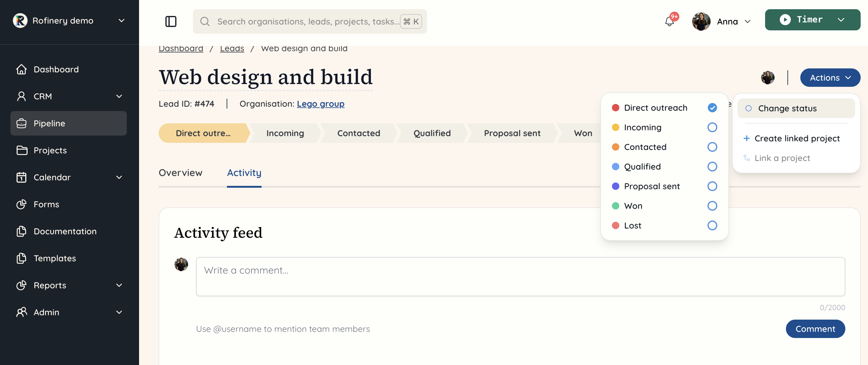The height and width of the screenshot is (365, 868).
Task: Expand the Rofinery demo workspace switcher
Action: click(122, 21)
